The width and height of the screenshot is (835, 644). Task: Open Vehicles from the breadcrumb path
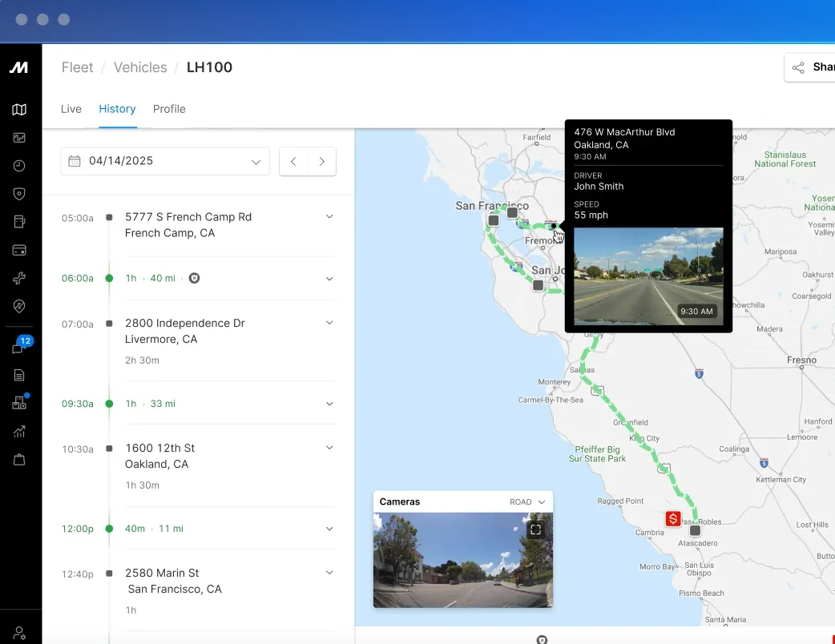139,67
